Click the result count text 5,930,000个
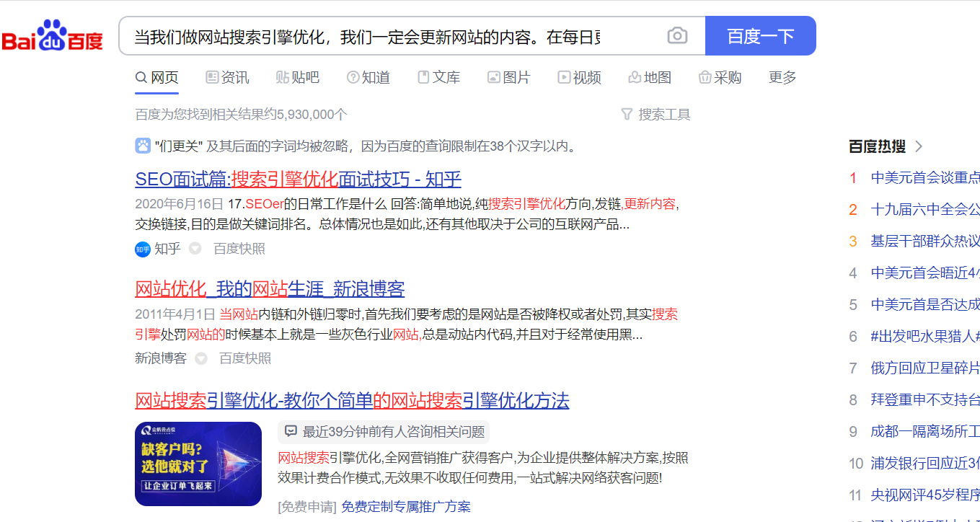980x522 pixels. [x=312, y=114]
